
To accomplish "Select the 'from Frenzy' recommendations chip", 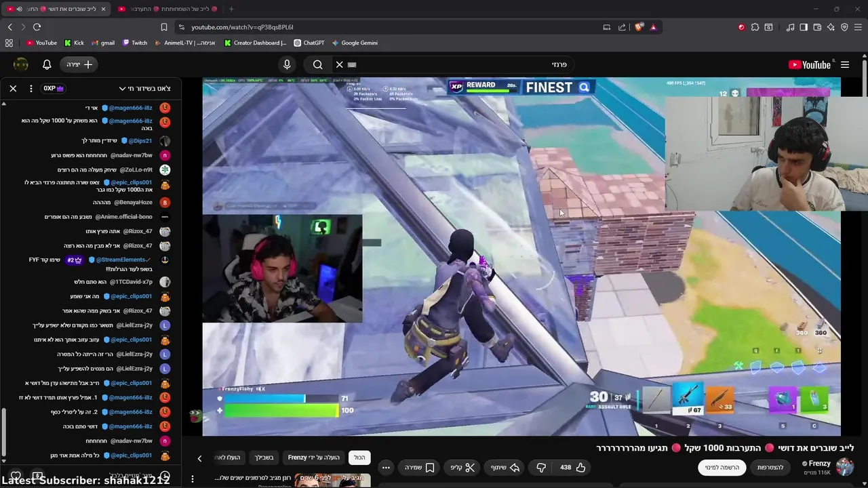I will (314, 457).
